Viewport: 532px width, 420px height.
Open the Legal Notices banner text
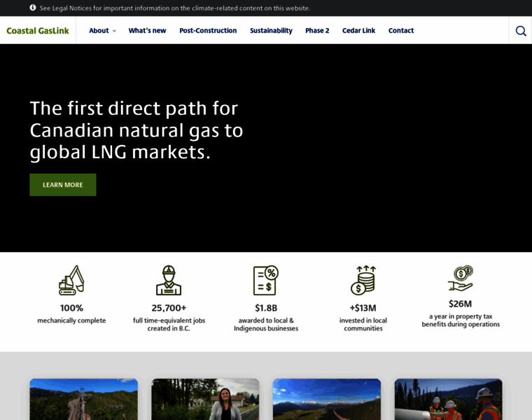(175, 8)
